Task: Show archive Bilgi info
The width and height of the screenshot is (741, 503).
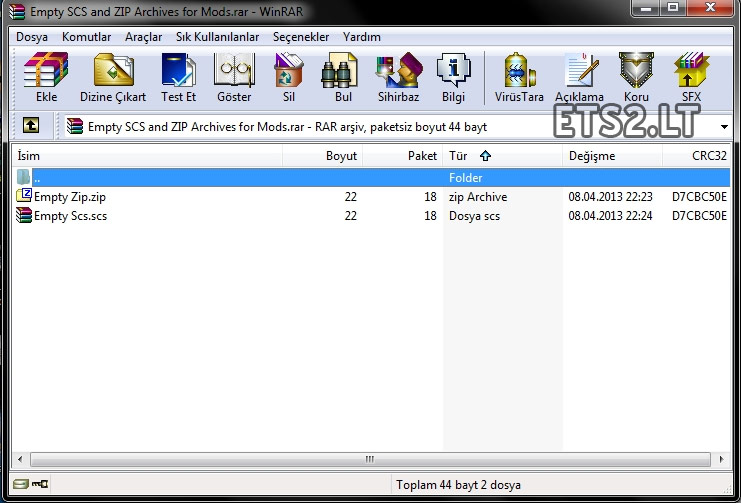Action: [454, 70]
